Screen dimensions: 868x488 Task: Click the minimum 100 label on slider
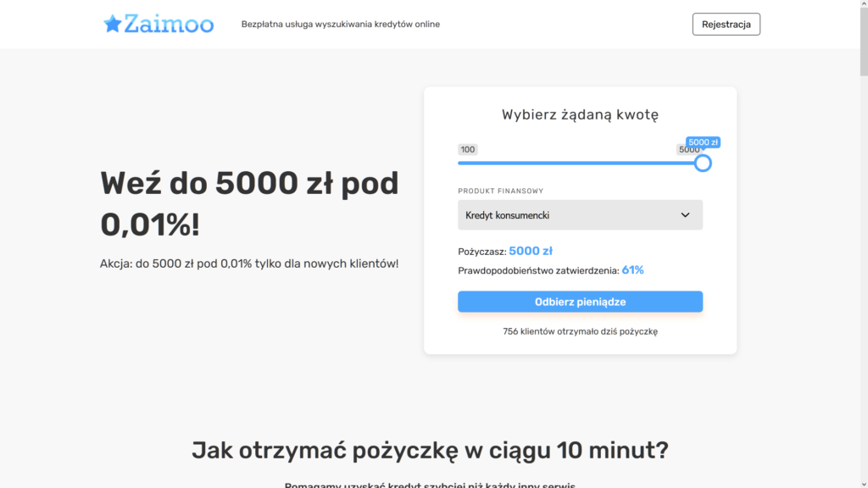coord(468,150)
